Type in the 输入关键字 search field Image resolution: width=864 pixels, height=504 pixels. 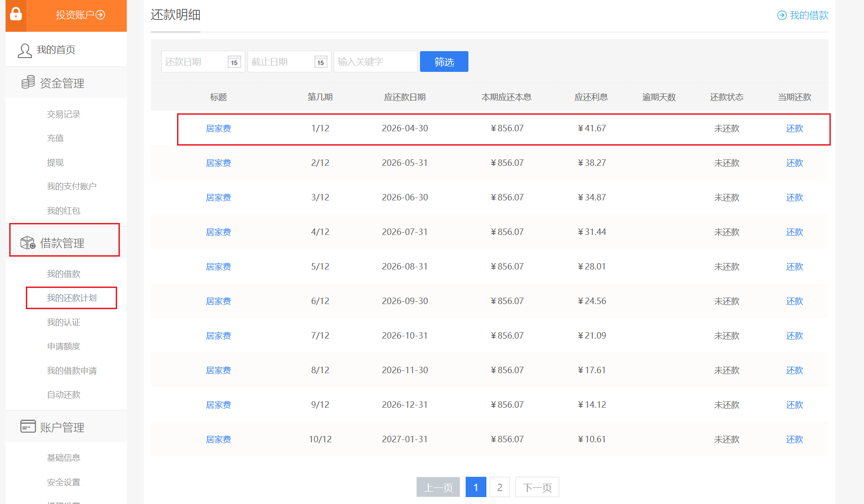(x=375, y=62)
